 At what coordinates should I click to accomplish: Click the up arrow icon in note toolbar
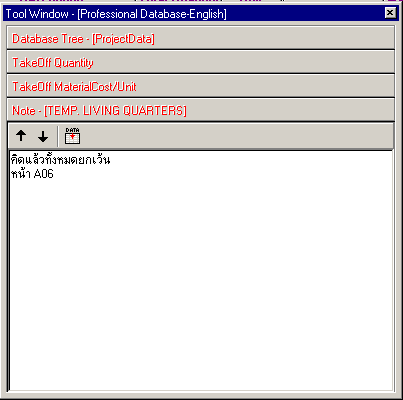click(21, 135)
